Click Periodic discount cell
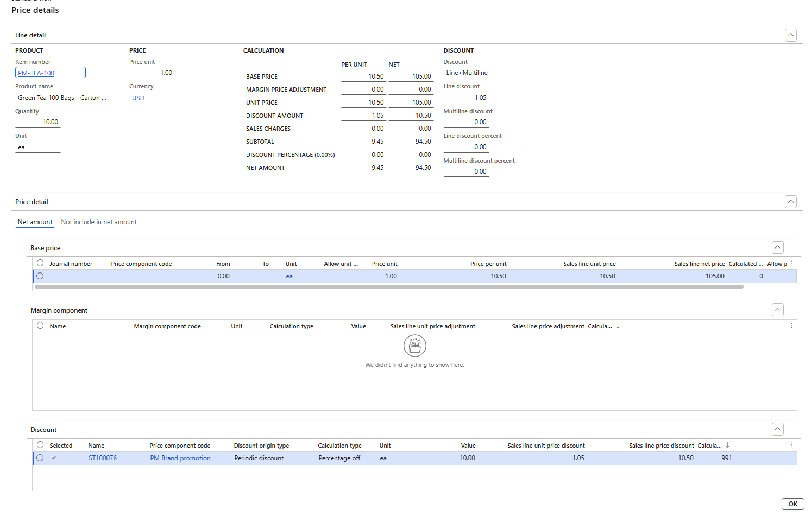Image resolution: width=812 pixels, height=521 pixels. click(259, 458)
